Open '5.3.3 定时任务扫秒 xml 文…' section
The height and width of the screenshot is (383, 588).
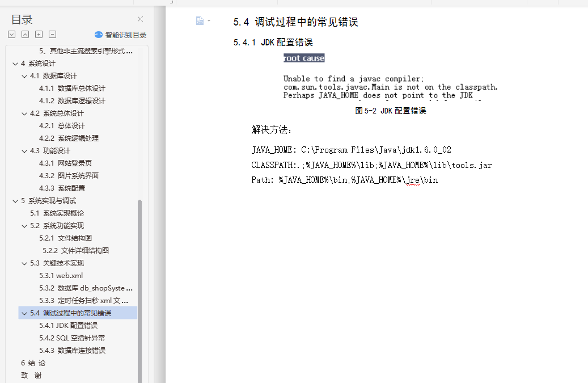coord(83,301)
